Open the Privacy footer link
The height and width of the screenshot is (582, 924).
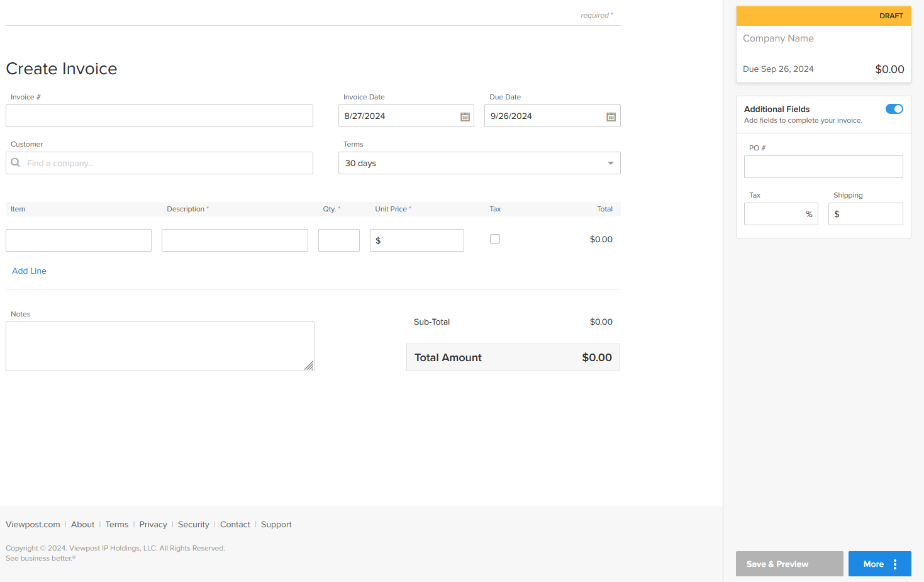tap(153, 524)
